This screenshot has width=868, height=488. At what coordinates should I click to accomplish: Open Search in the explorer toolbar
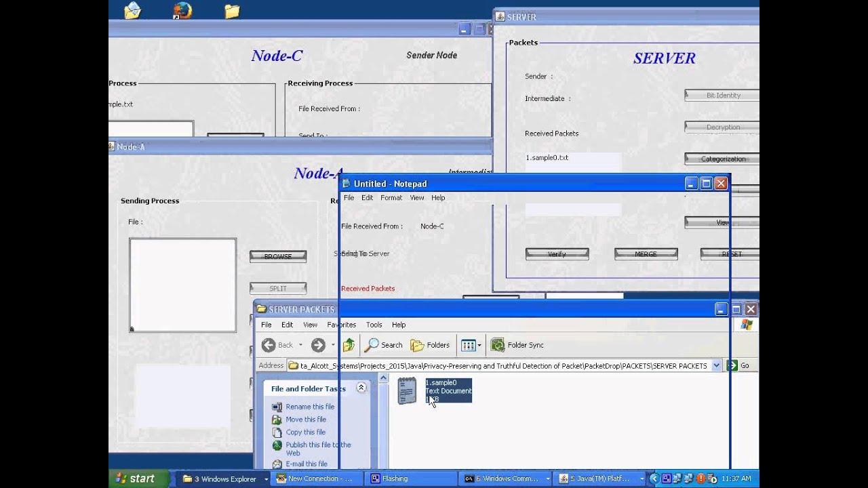coord(384,345)
